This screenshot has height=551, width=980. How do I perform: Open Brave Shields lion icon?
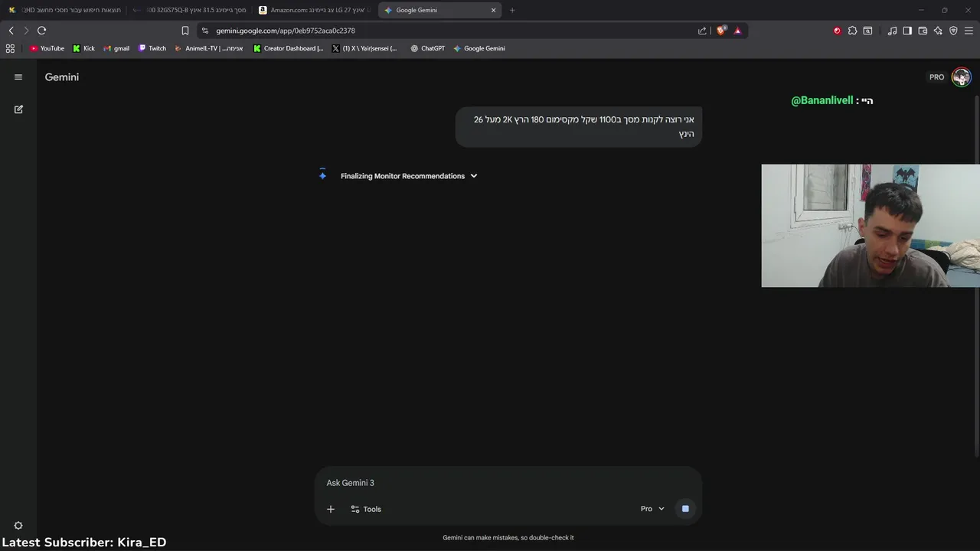(x=720, y=31)
